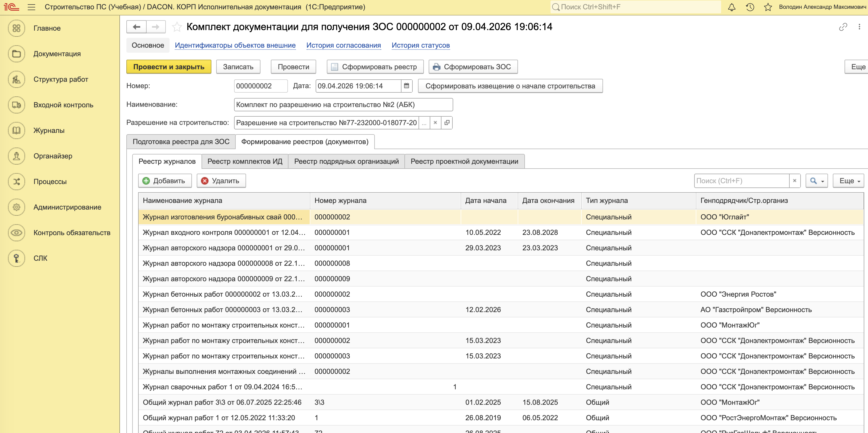
Task: Open favorites star in top bar
Action: click(768, 7)
